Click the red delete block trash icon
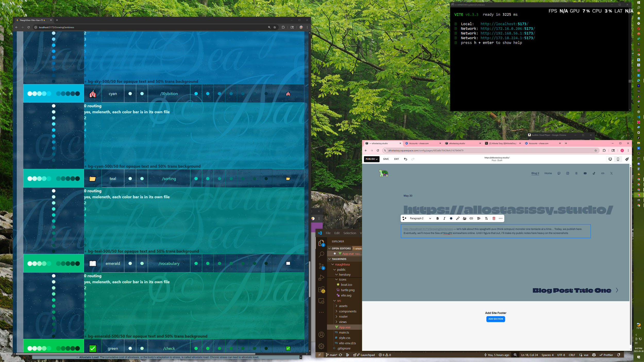The image size is (644, 362). [x=494, y=218]
